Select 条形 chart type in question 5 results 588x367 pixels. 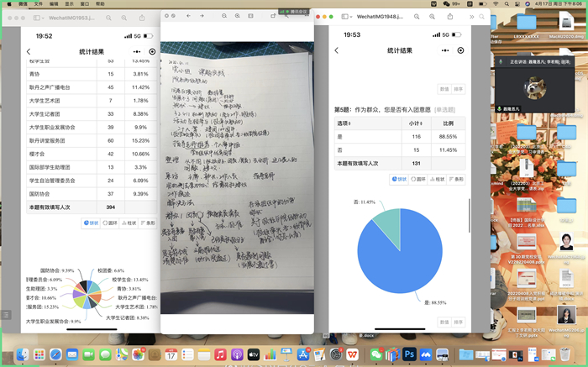pos(455,179)
